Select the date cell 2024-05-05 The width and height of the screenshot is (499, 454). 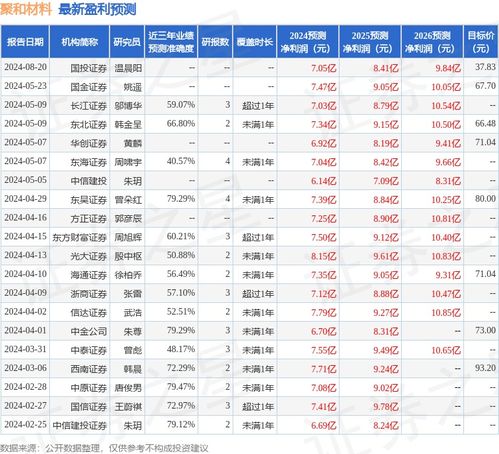pos(25,180)
